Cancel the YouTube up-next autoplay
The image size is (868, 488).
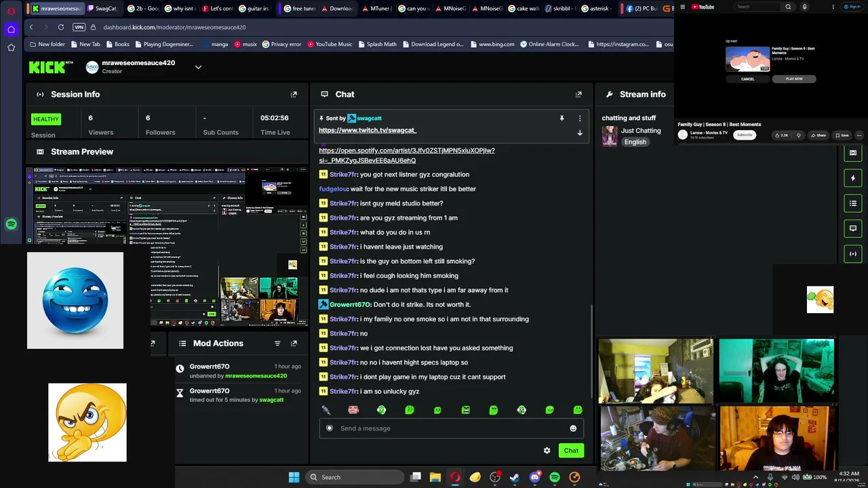(x=747, y=79)
